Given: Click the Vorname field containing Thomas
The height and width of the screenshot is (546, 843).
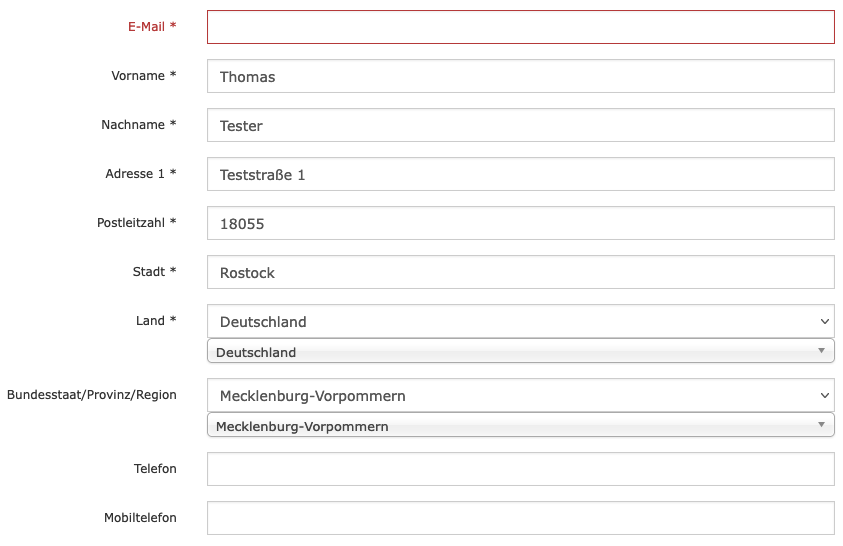Looking at the screenshot, I should (520, 76).
